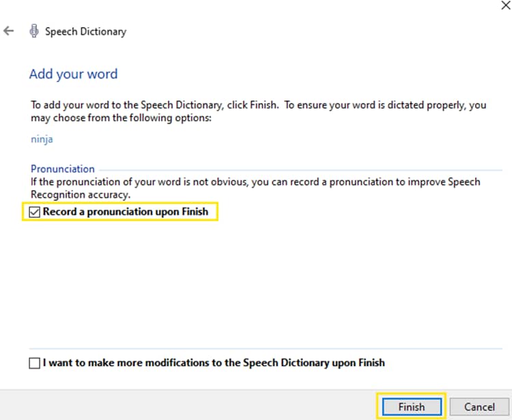Select the word 'ninja' text

[x=42, y=139]
